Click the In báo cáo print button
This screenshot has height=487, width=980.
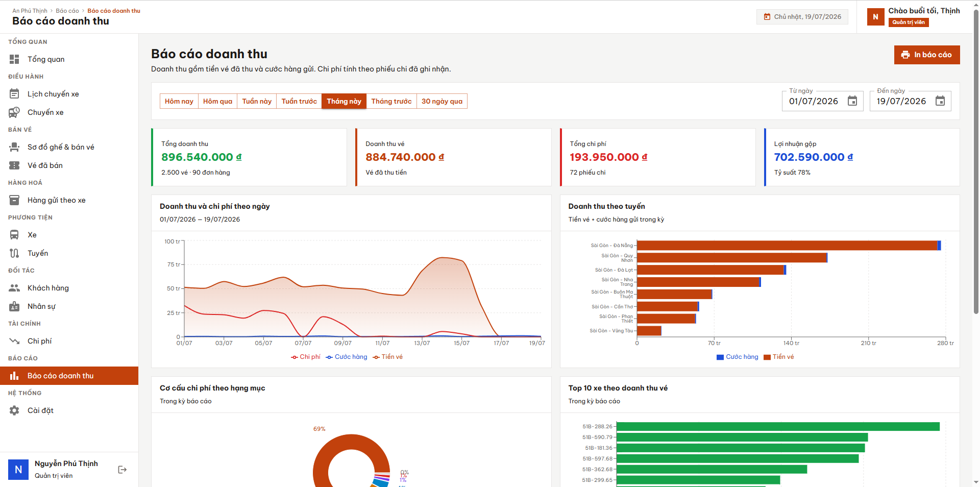click(927, 55)
